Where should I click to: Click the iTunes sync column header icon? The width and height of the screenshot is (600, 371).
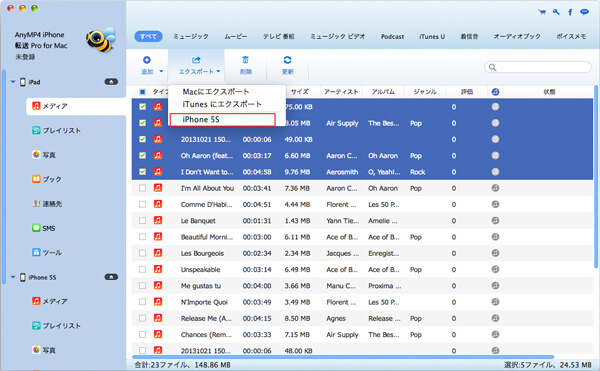495,92
